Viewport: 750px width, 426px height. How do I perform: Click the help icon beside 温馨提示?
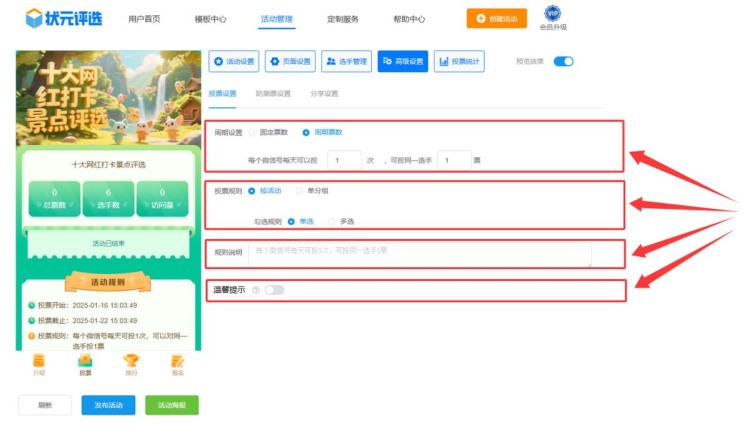coord(256,290)
